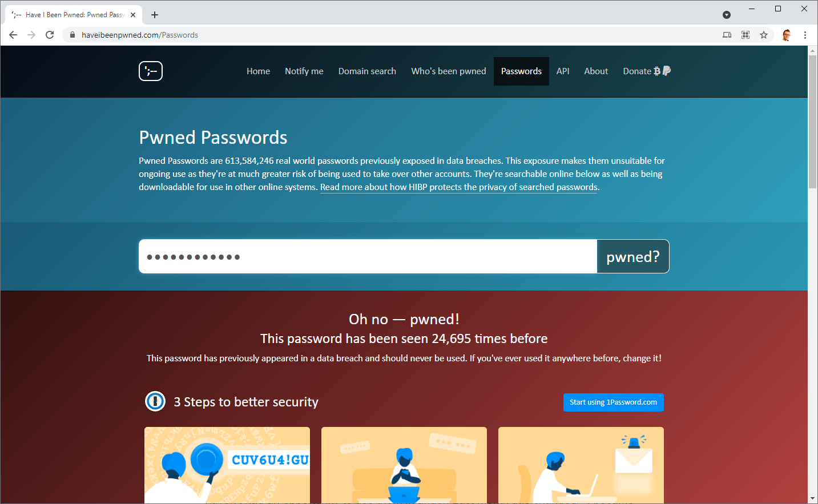
Task: Close the Have I Been Pwned tab
Action: 133,15
